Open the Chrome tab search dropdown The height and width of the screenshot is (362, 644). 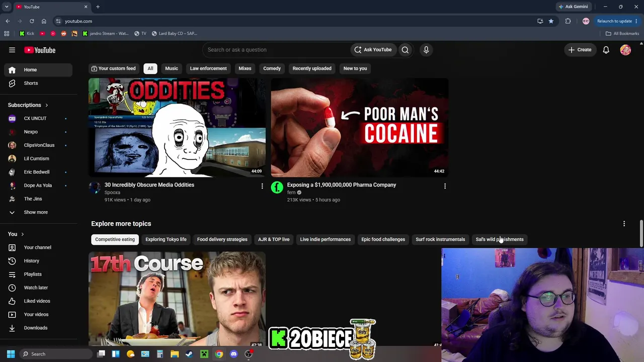7,7
